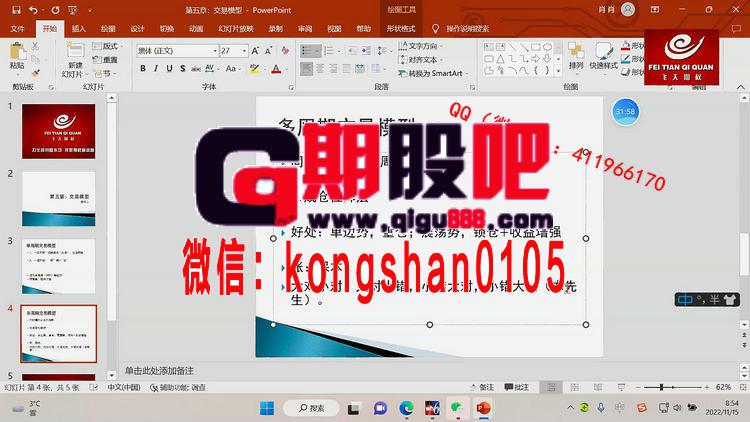The height and width of the screenshot is (422, 750).
Task: Align text left in paragraph group
Action: coord(307,69)
